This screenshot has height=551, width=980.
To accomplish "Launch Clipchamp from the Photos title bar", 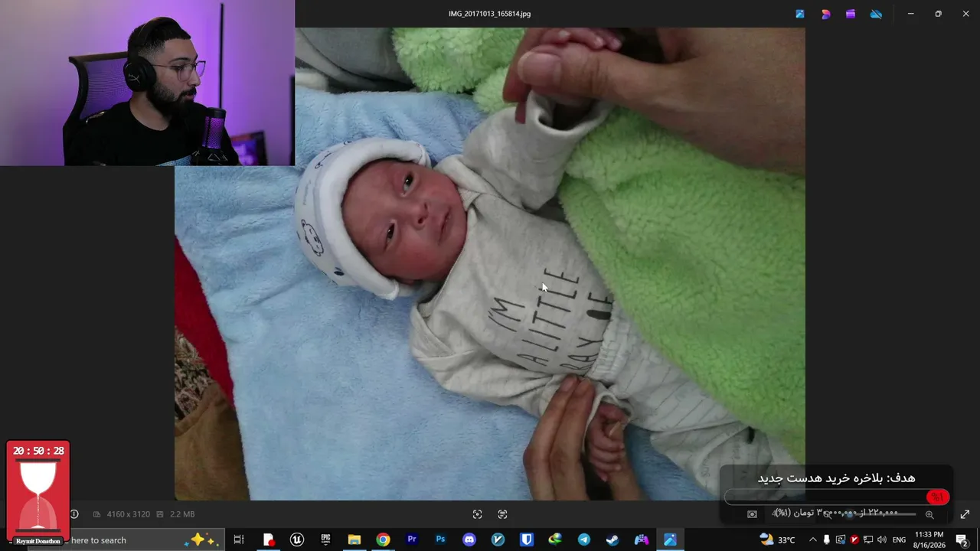I will [851, 14].
